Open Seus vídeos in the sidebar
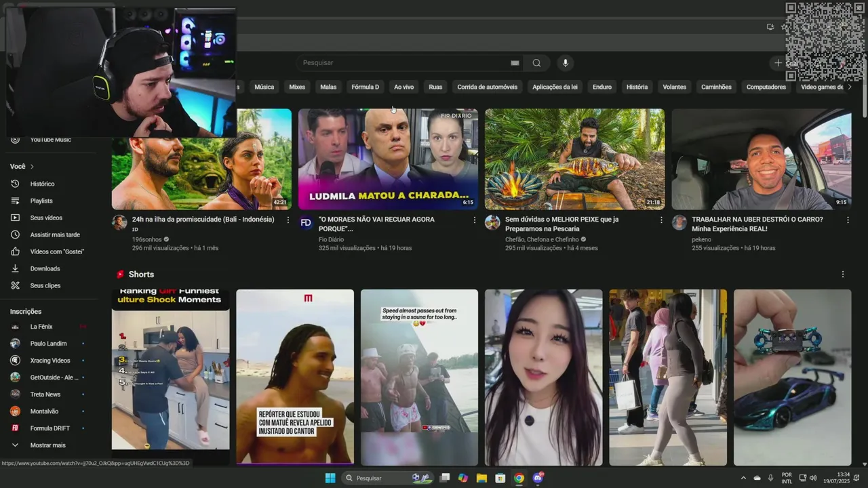868x488 pixels. coord(46,218)
